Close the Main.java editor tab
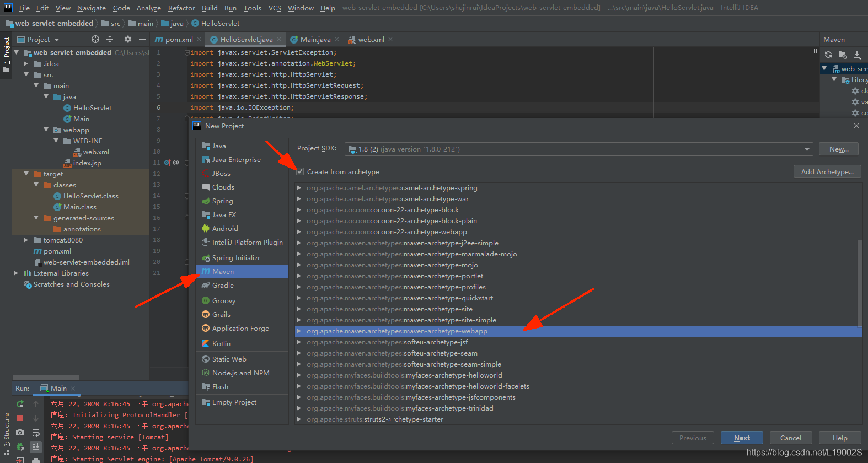This screenshot has height=463, width=868. 337,39
